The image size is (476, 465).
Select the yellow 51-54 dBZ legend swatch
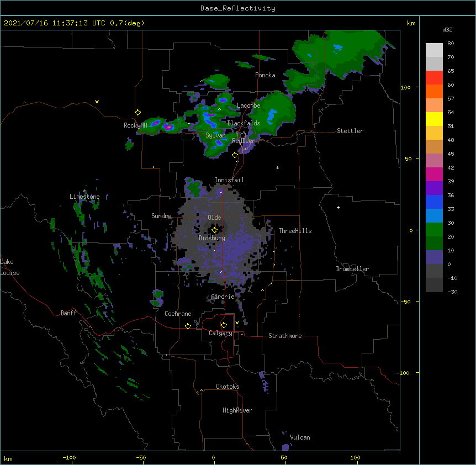pos(434,119)
